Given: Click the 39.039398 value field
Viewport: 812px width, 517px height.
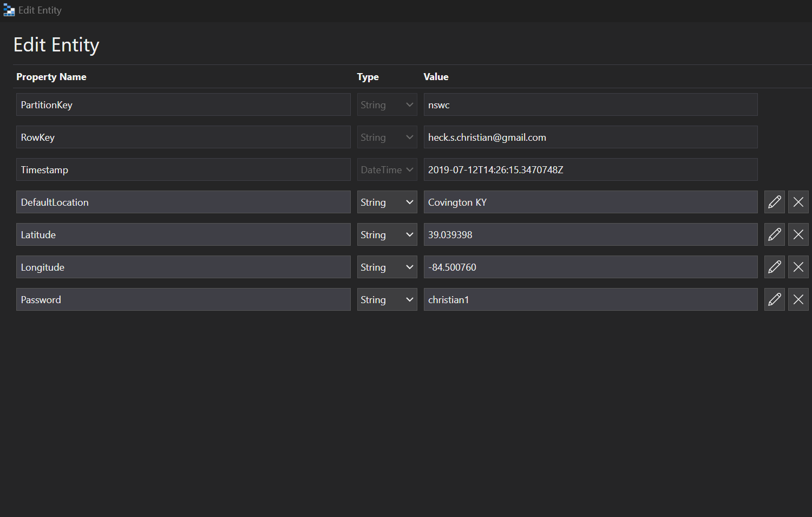Looking at the screenshot, I should (591, 234).
